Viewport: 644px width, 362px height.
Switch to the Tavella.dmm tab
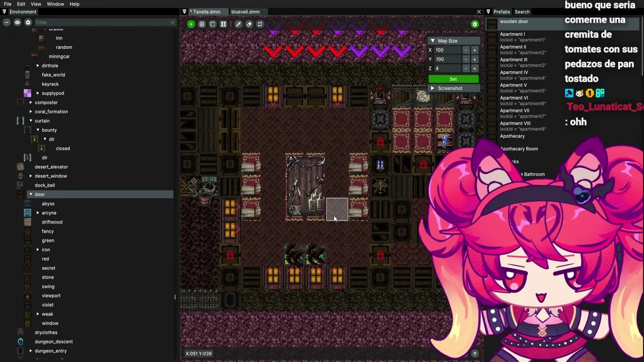coord(206,12)
